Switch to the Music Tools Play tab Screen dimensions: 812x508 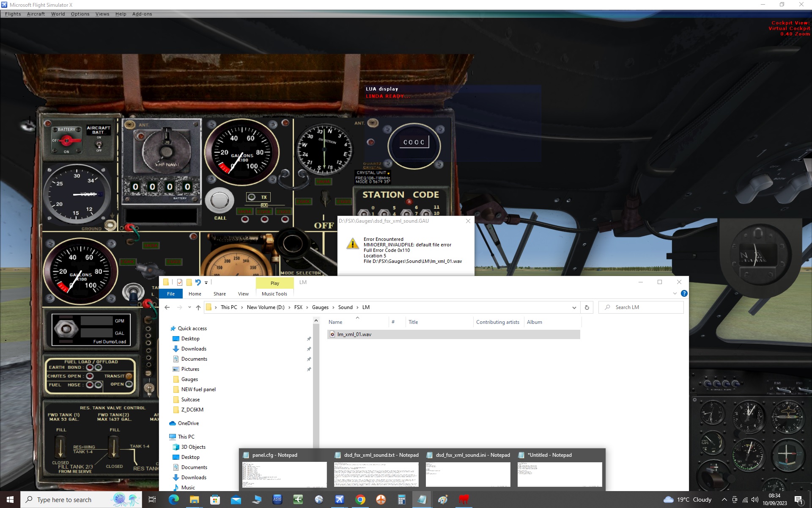tap(274, 283)
